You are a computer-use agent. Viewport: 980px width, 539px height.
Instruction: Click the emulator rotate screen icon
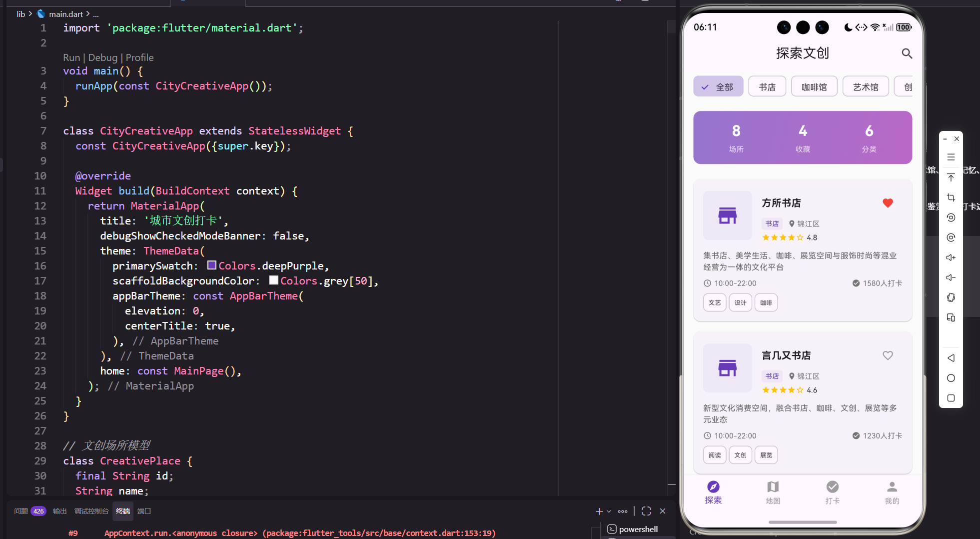pos(951,297)
